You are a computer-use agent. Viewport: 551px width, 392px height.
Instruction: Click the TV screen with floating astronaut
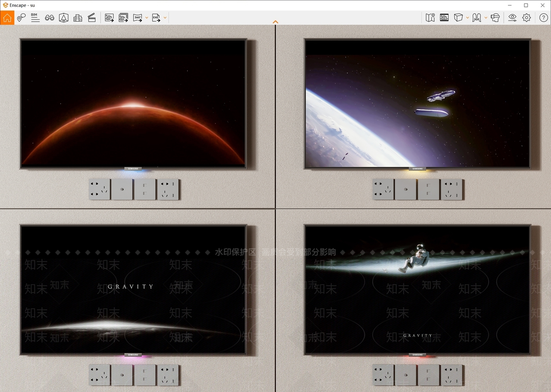click(x=417, y=289)
